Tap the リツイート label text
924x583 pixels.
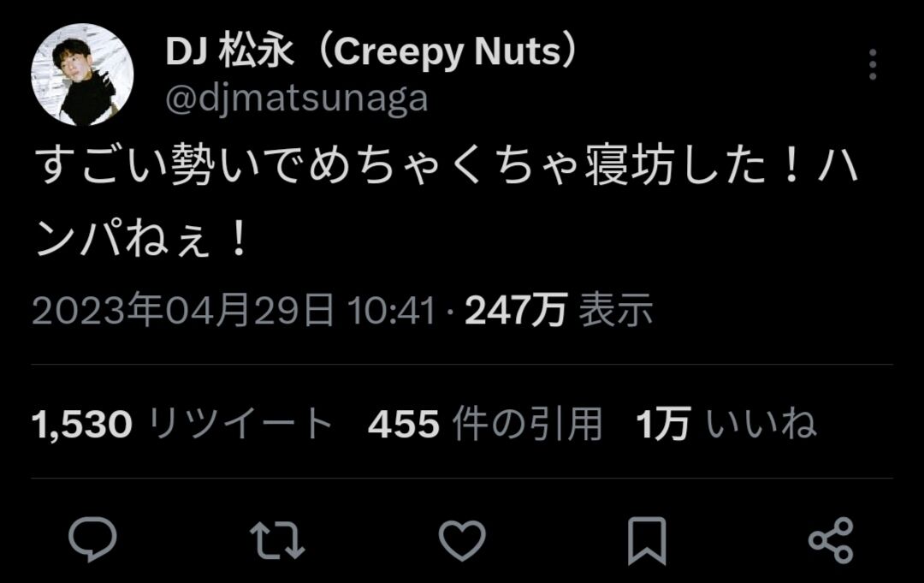(240, 423)
